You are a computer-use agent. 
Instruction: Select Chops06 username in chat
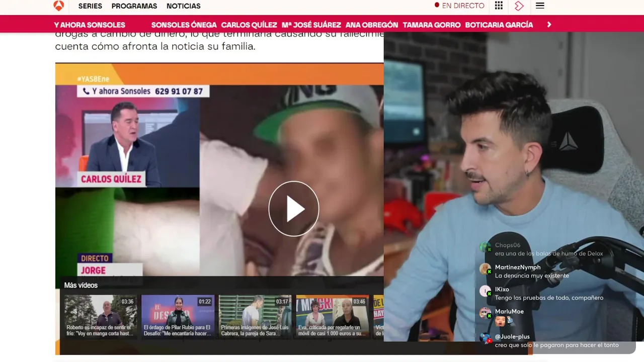coord(507,245)
